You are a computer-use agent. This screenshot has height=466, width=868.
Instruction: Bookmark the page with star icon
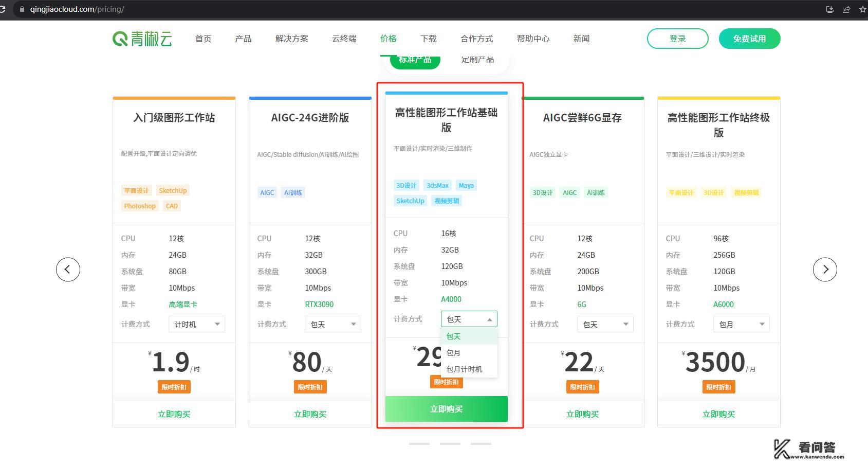click(863, 9)
